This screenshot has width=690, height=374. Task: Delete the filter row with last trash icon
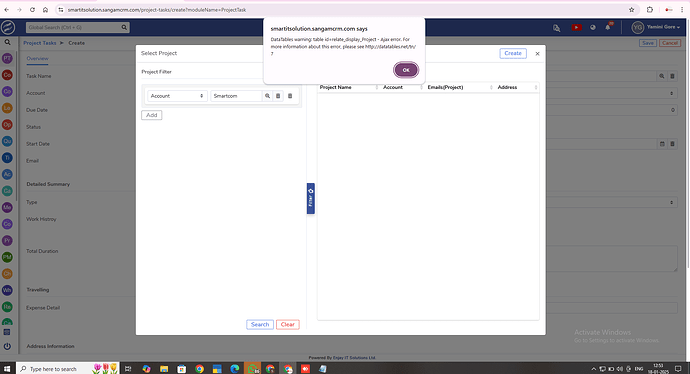(x=290, y=96)
